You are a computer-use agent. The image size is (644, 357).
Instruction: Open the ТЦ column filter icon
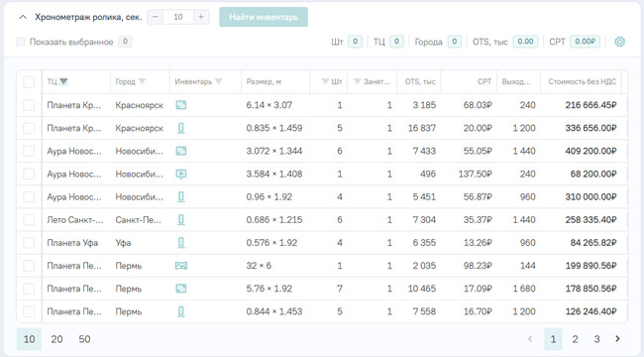(63, 81)
